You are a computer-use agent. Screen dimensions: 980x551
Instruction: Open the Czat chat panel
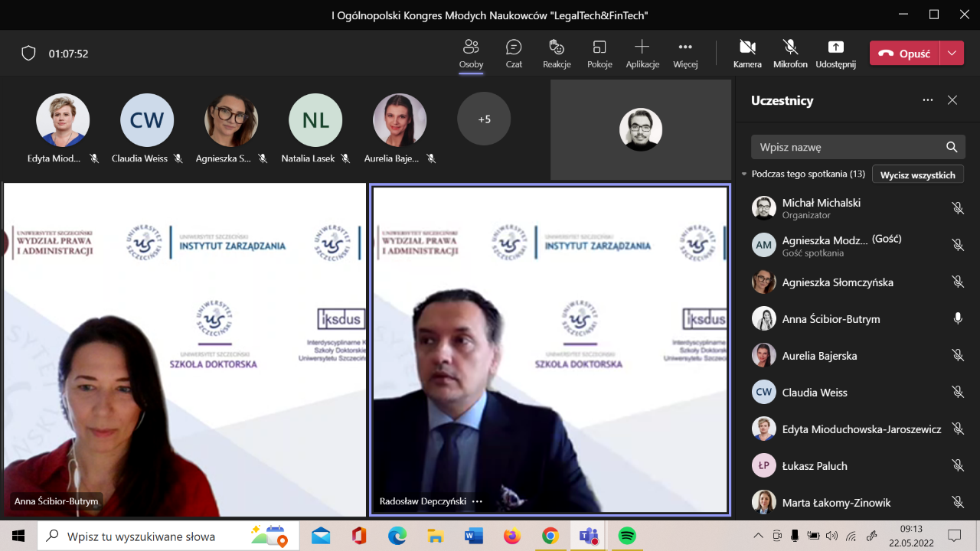tap(514, 54)
